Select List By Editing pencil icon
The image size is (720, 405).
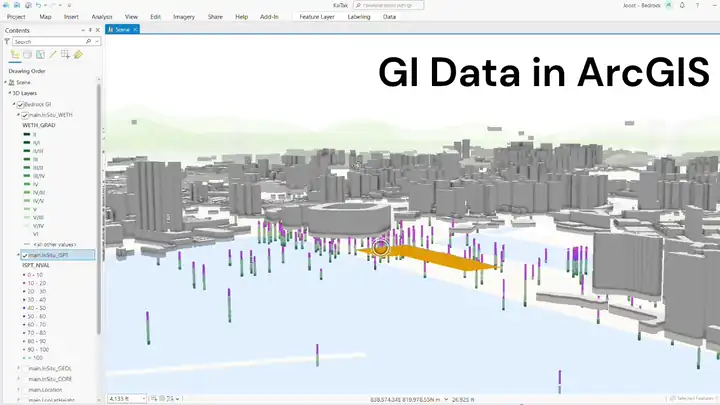point(53,55)
